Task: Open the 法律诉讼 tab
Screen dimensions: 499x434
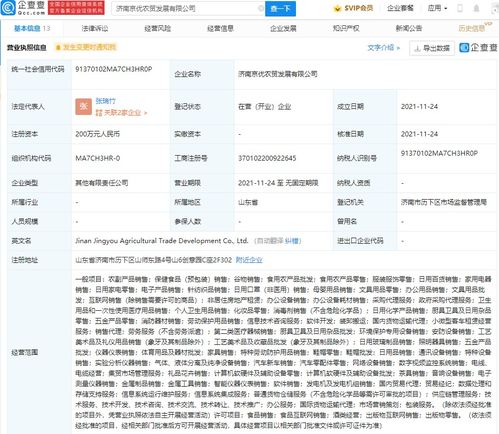Action: [95, 29]
